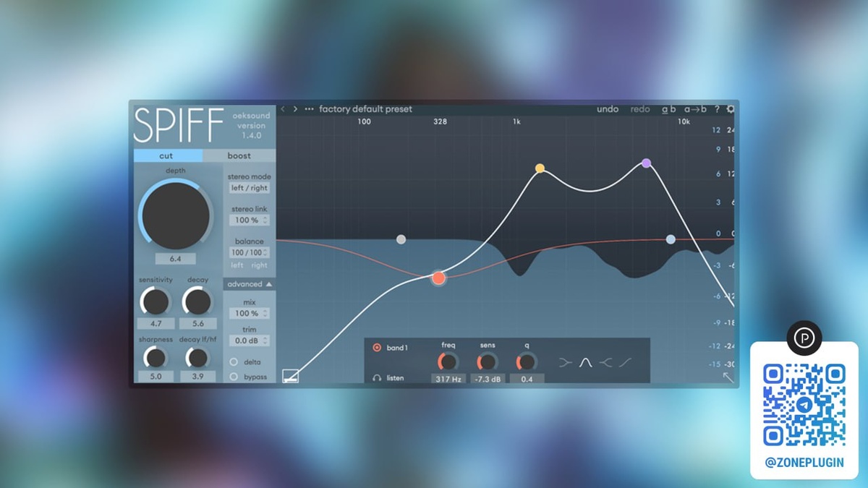Click the decay value 5.6

pyautogui.click(x=197, y=324)
